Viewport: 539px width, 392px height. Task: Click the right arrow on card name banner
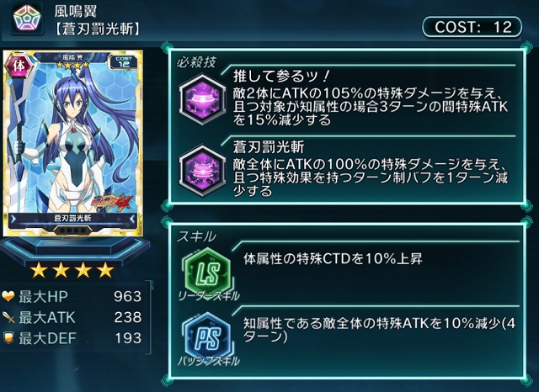[x=133, y=219]
